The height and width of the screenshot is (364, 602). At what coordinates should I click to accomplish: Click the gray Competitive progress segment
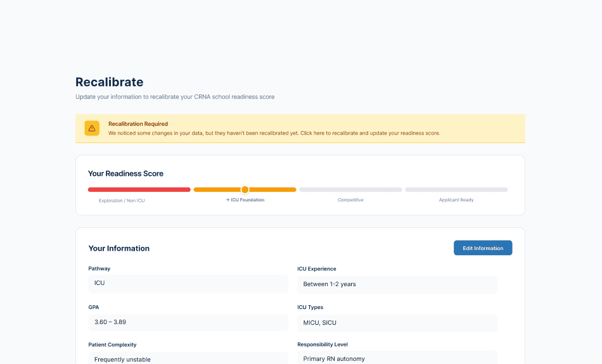pos(350,189)
